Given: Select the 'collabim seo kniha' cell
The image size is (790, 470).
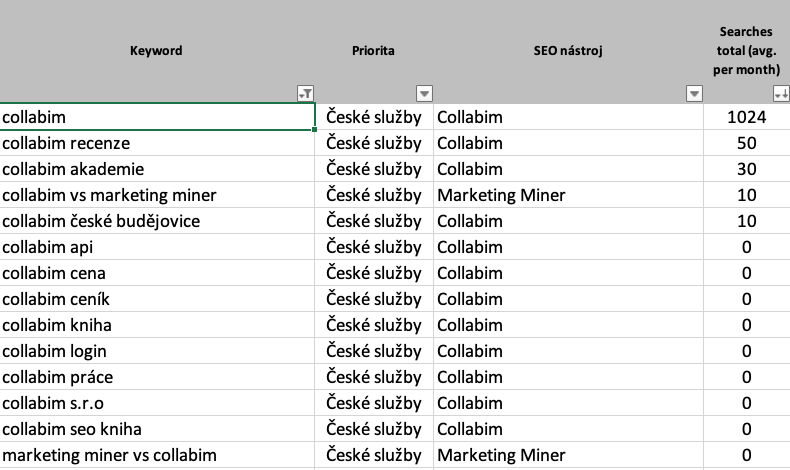Looking at the screenshot, I should tap(157, 429).
